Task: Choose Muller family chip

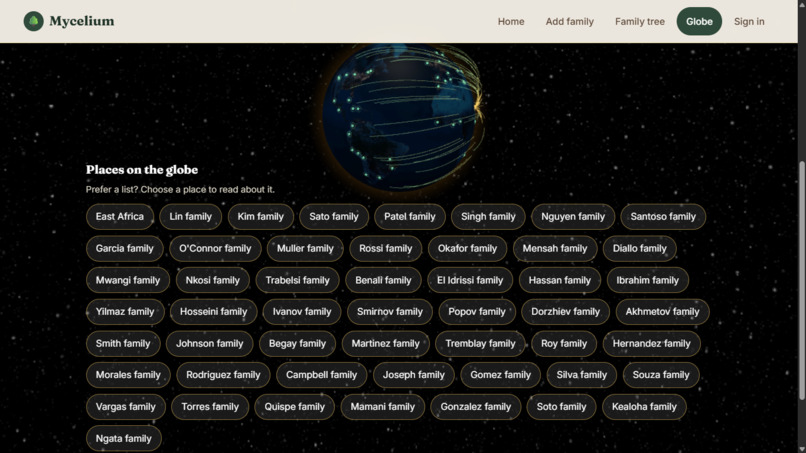Action: [x=305, y=248]
